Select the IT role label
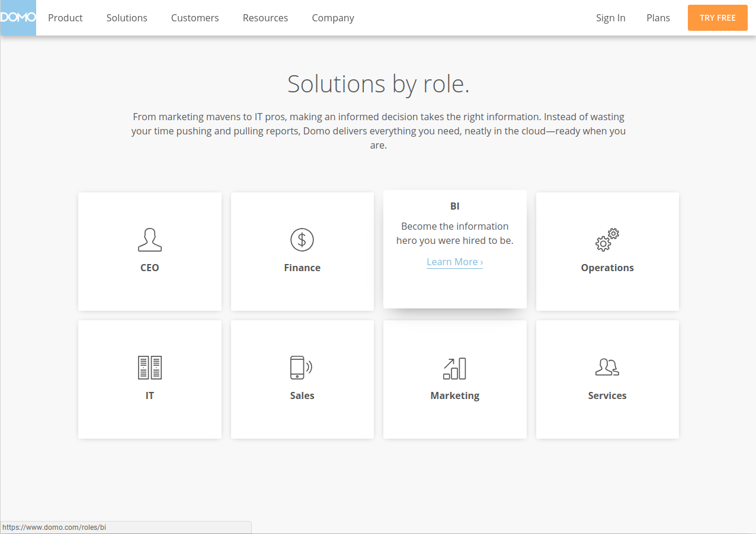This screenshot has width=756, height=534. (150, 395)
